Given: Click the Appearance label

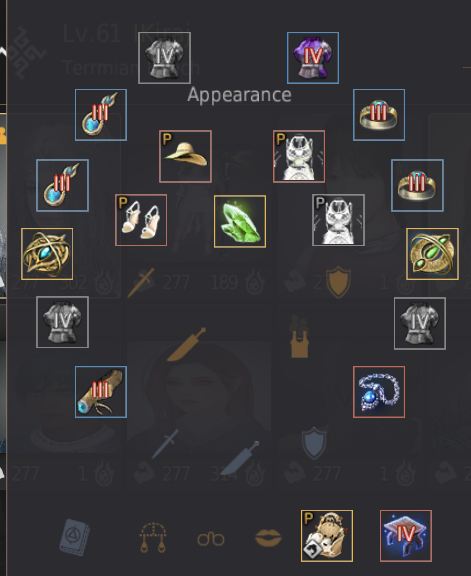Looking at the screenshot, I should click(239, 95).
